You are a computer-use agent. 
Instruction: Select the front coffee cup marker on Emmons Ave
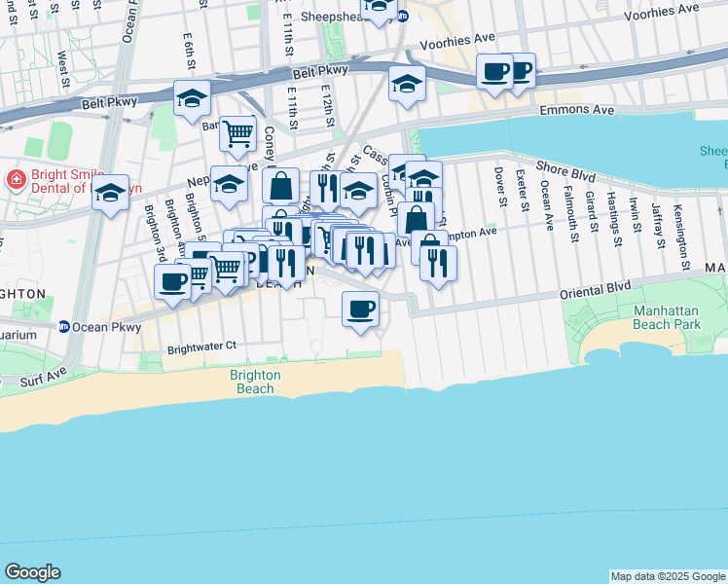tap(495, 75)
